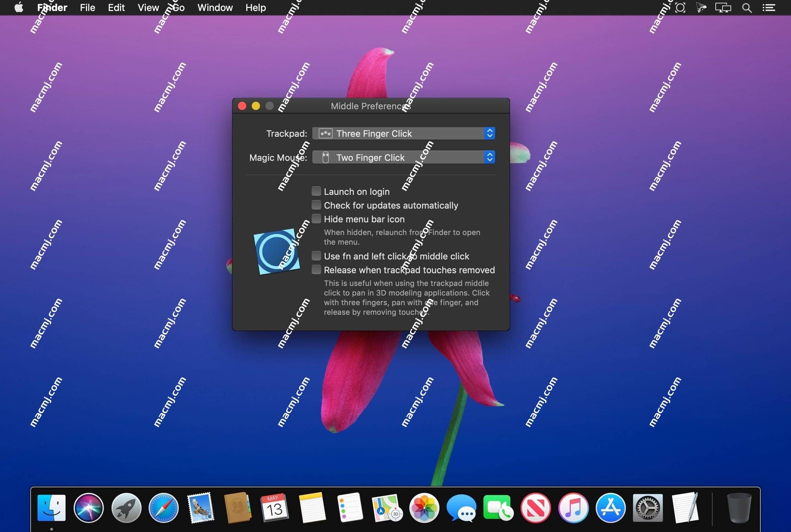791x532 pixels.
Task: Launch Siri from the Dock
Action: (89, 508)
